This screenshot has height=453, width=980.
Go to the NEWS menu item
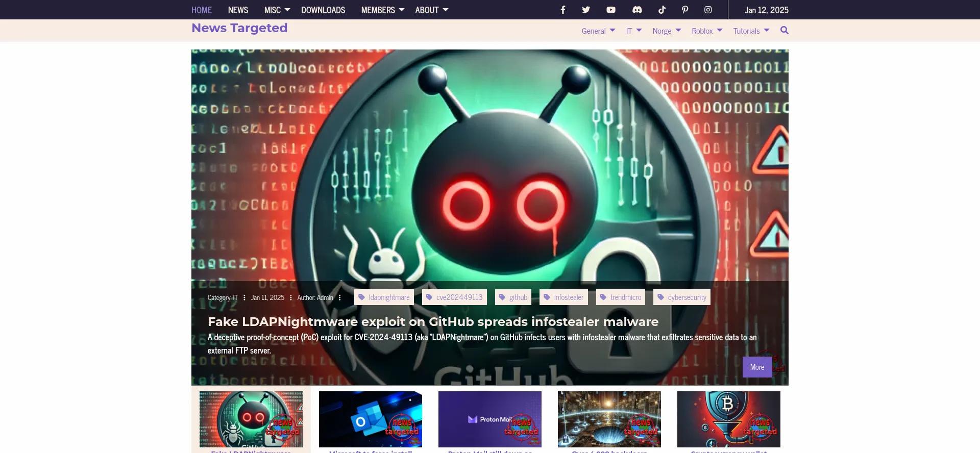[238, 10]
